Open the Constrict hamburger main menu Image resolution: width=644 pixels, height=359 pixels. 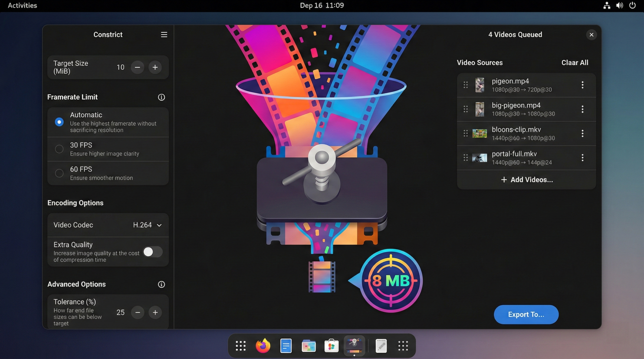(164, 35)
